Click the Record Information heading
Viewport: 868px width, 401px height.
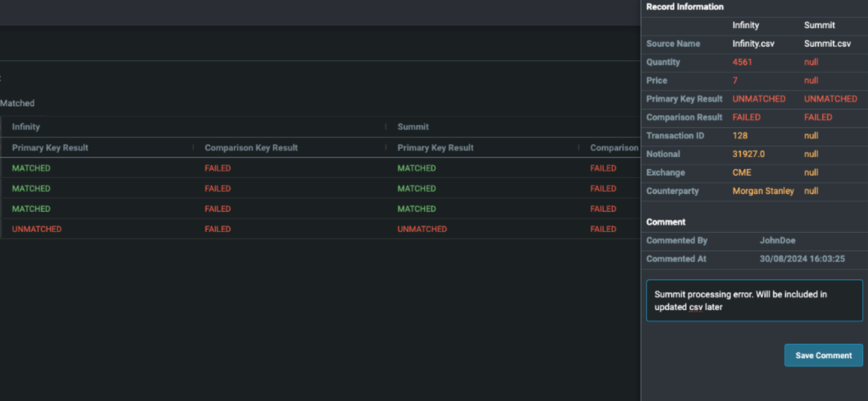[x=684, y=7]
